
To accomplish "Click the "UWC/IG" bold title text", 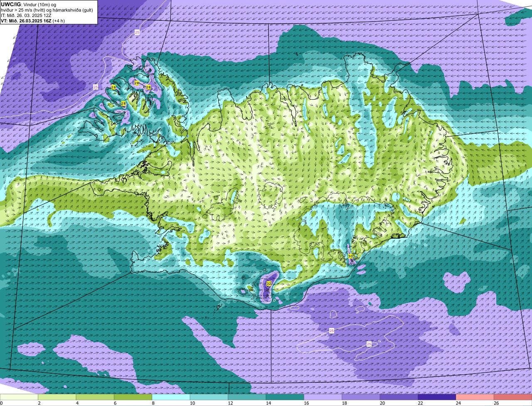I will click(x=11, y=4).
